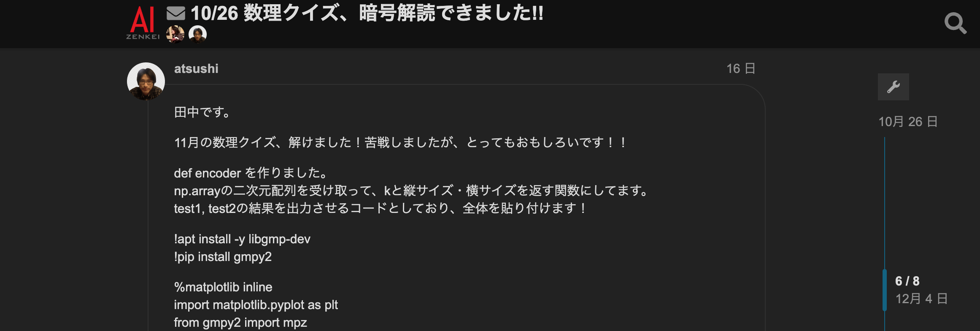Screen dimensions: 980x331
Task: Click the line "!pip install gmpy2"
Action: (x=223, y=257)
